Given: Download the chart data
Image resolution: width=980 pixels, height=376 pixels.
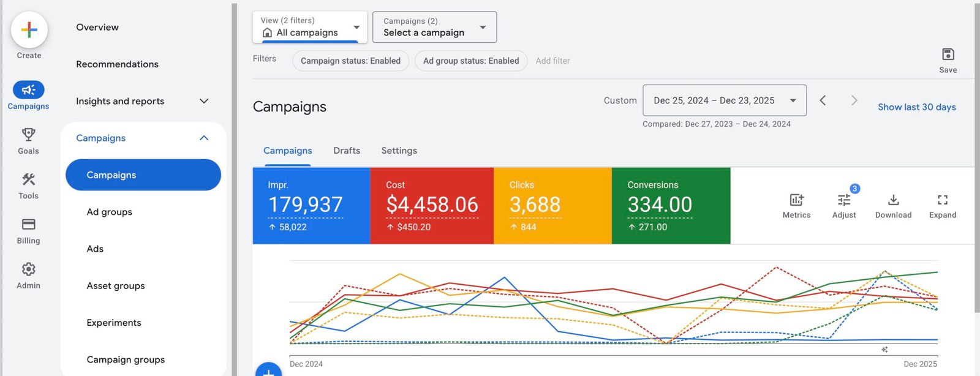Looking at the screenshot, I should pos(893,200).
